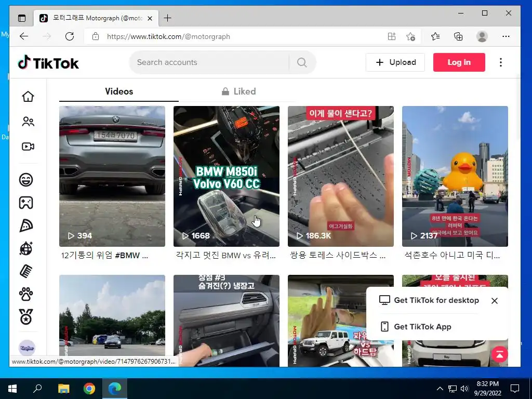Open the browser profile avatar

482,36
